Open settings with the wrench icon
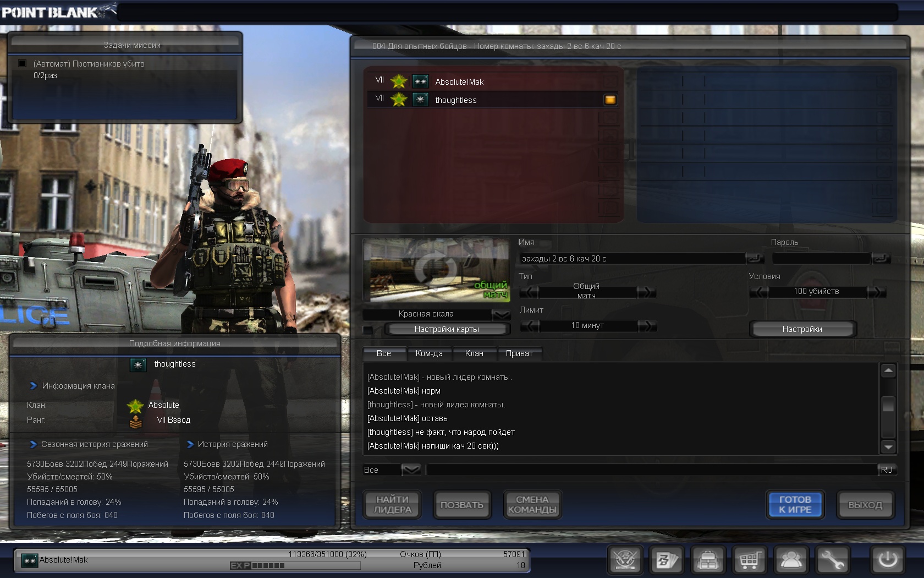 [833, 560]
